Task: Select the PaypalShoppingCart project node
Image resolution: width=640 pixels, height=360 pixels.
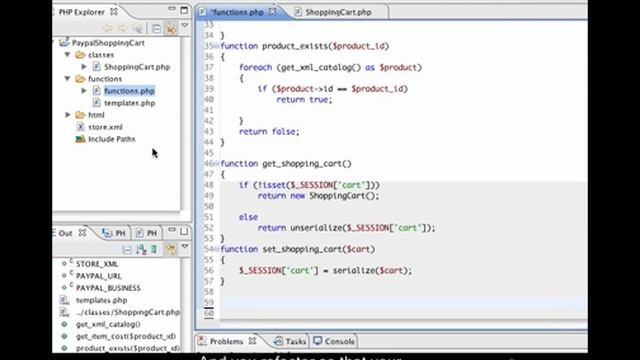Action: click(108, 43)
